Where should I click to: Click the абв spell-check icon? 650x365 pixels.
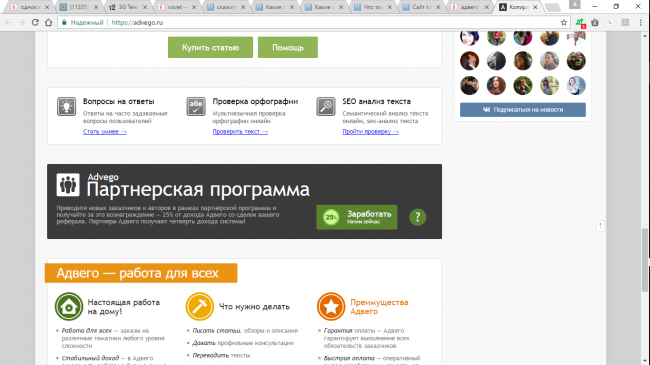(x=196, y=107)
